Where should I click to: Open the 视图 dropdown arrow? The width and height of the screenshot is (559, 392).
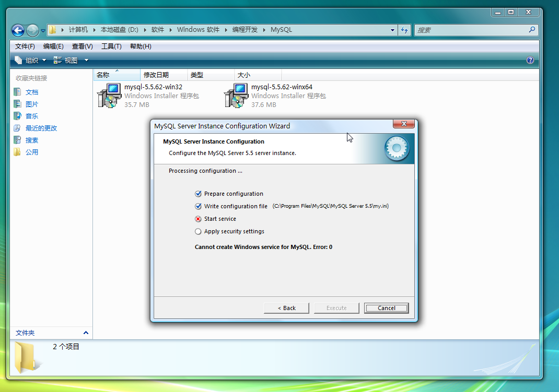(86, 61)
